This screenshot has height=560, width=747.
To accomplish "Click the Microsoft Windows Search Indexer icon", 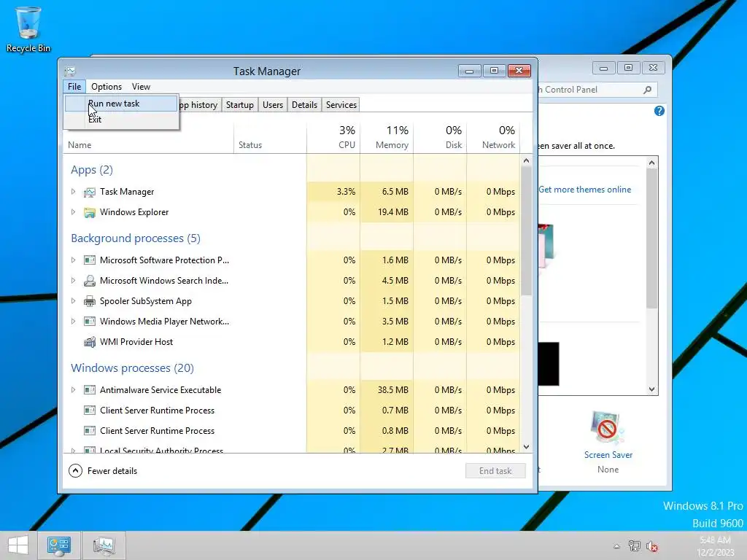I will point(90,281).
